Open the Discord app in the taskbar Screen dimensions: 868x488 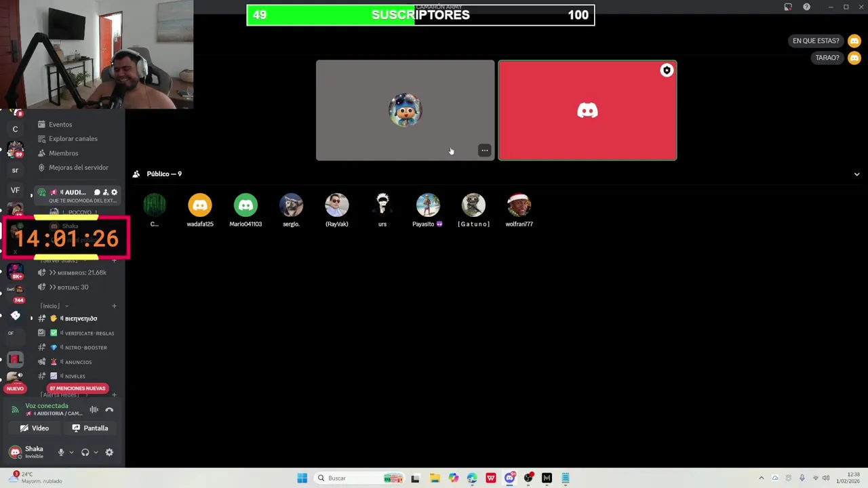coord(510,478)
